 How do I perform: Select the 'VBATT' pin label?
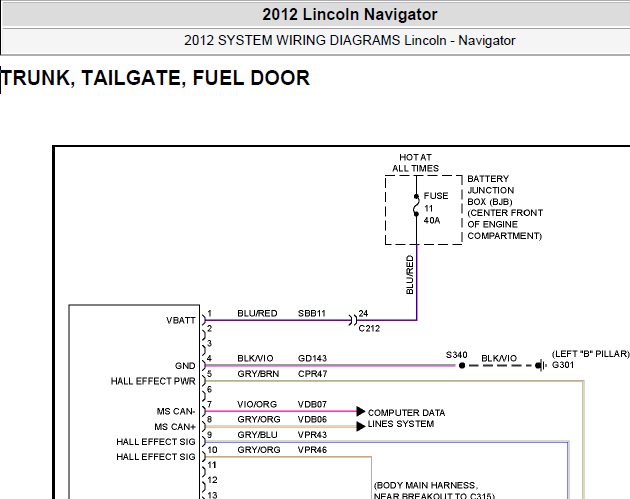pos(180,320)
